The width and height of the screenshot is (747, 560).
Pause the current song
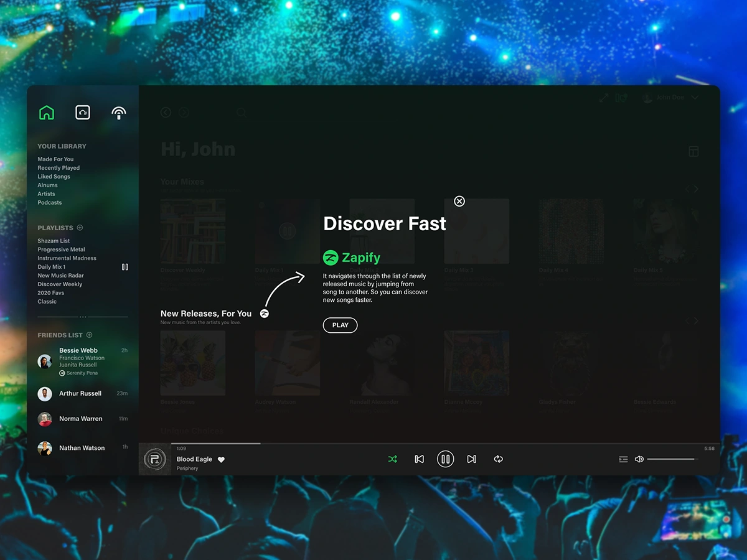[x=445, y=459]
